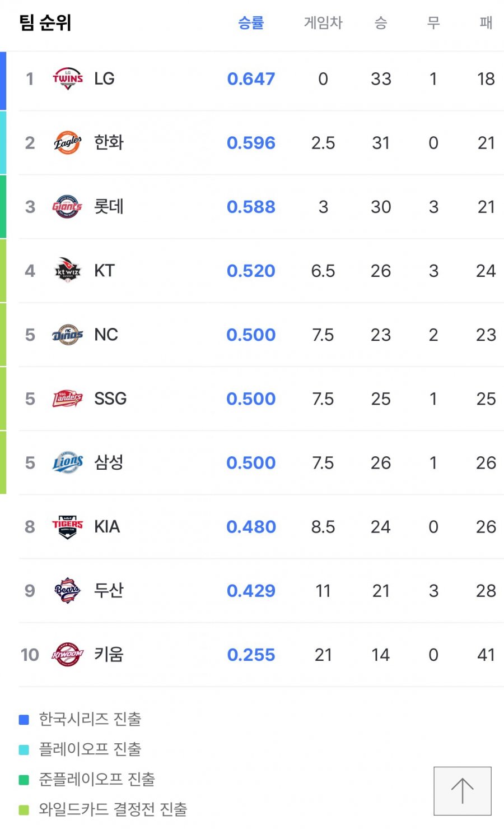The height and width of the screenshot is (829, 504).
Task: Select the 패 column header
Action: click(x=486, y=22)
